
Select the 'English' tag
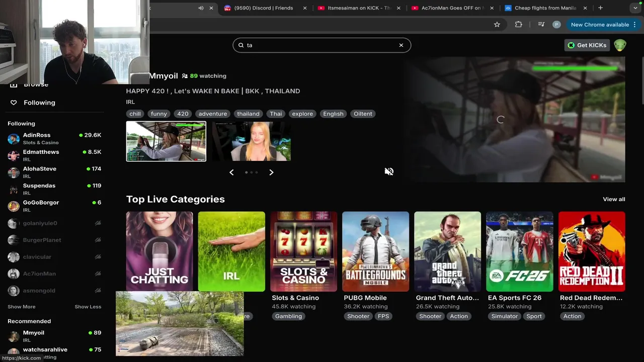(x=333, y=114)
